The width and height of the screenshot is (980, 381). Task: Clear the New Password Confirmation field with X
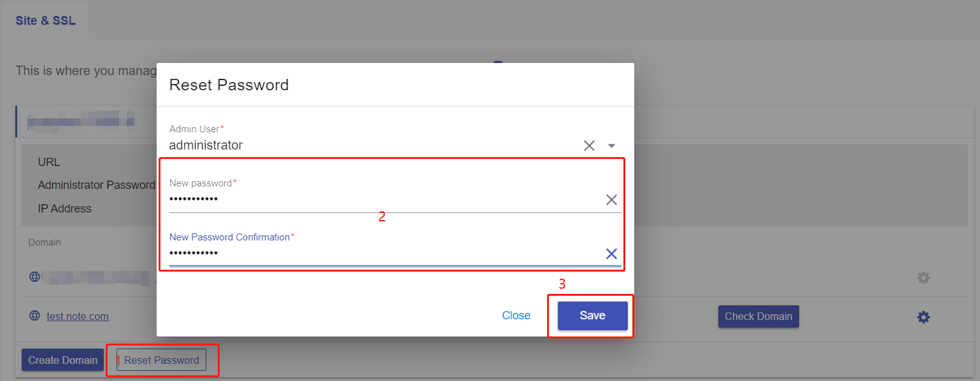(611, 254)
